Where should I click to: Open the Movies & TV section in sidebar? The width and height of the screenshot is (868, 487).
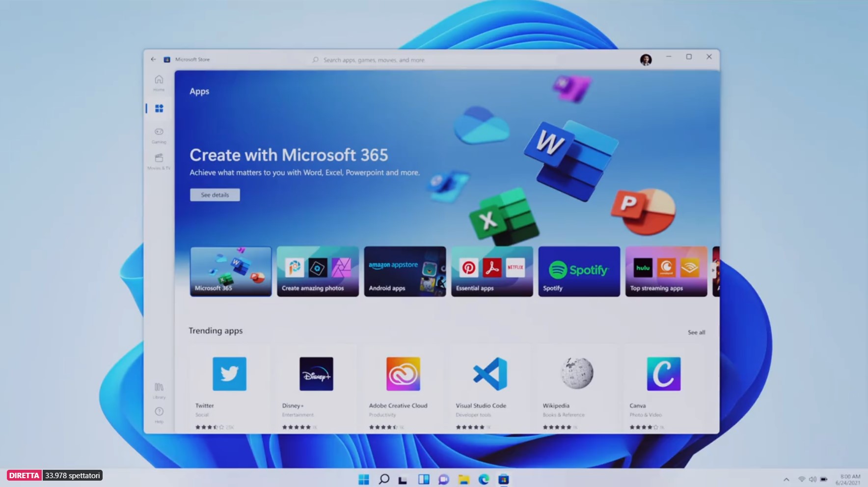click(159, 162)
